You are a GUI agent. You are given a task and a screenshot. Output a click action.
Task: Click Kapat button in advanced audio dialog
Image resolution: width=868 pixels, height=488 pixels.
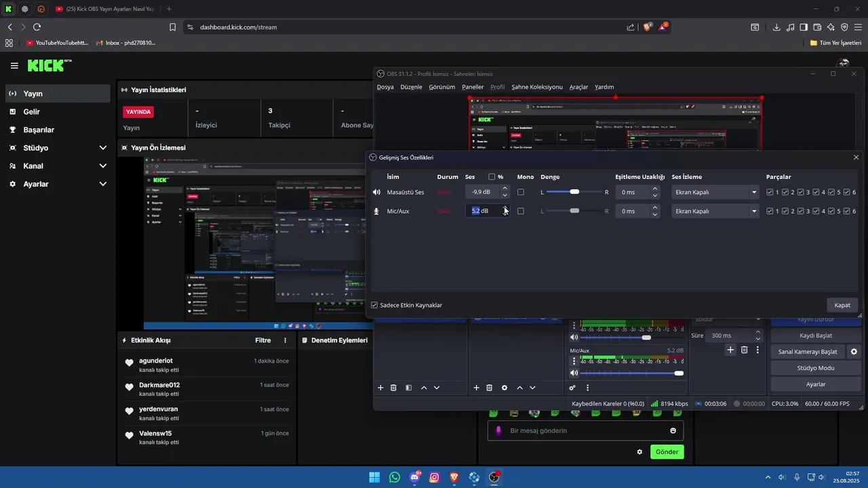842,305
